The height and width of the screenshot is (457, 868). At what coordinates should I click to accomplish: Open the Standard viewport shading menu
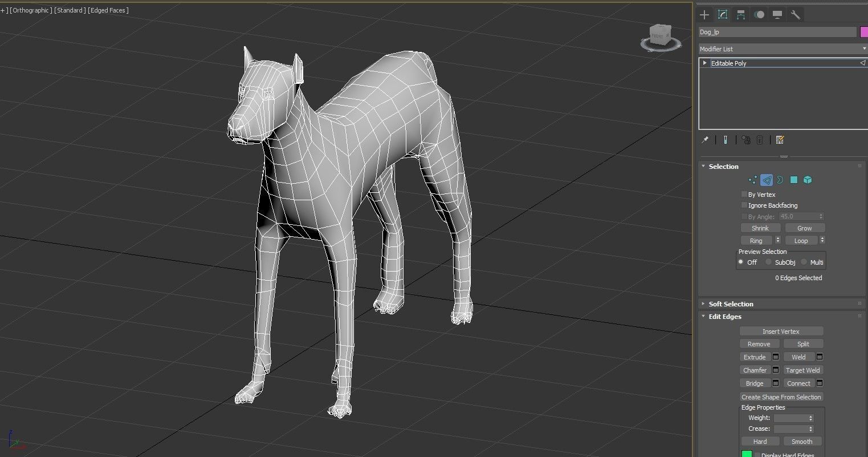[70, 10]
